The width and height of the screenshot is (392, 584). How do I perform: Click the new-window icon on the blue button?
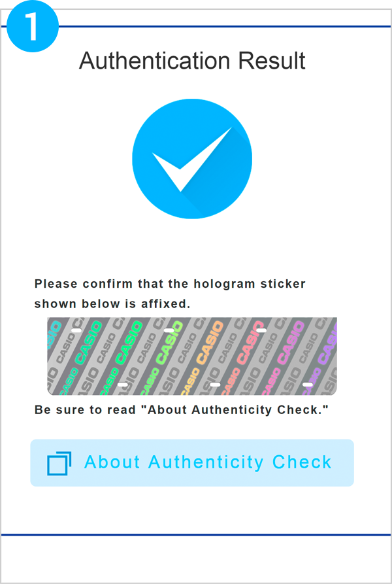click(x=59, y=463)
